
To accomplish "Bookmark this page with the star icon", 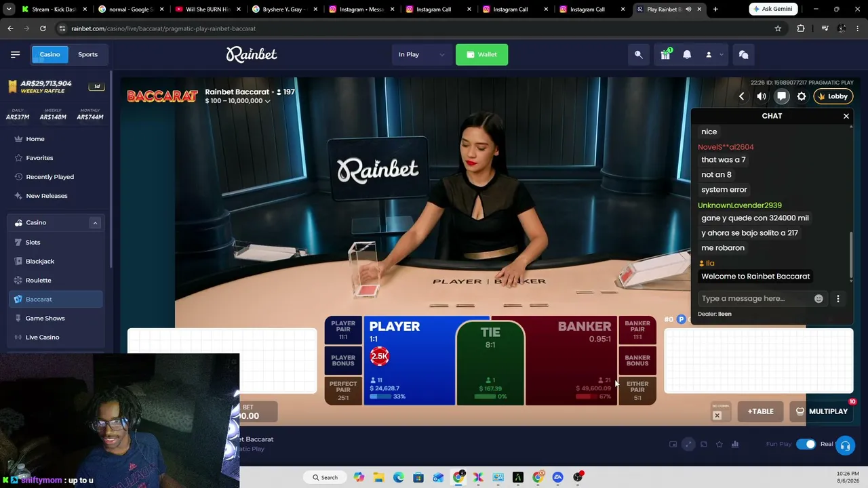I will pos(778,28).
